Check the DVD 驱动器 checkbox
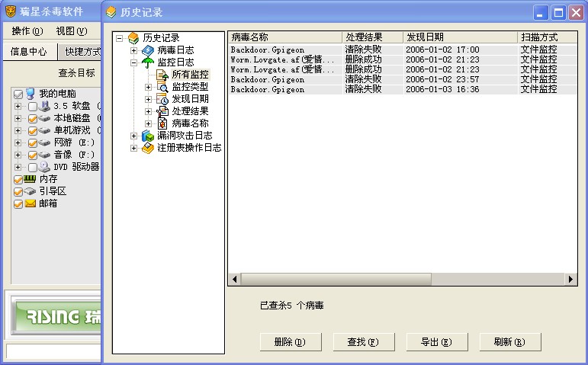The width and height of the screenshot is (588, 365). pos(33,167)
